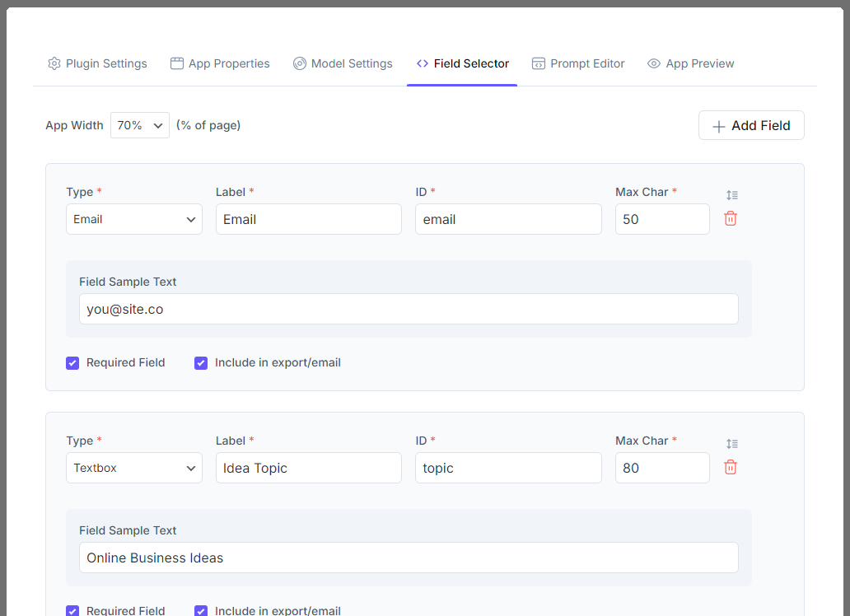The height and width of the screenshot is (616, 850).
Task: Click the code icon on Field Selector tab
Action: point(421,63)
